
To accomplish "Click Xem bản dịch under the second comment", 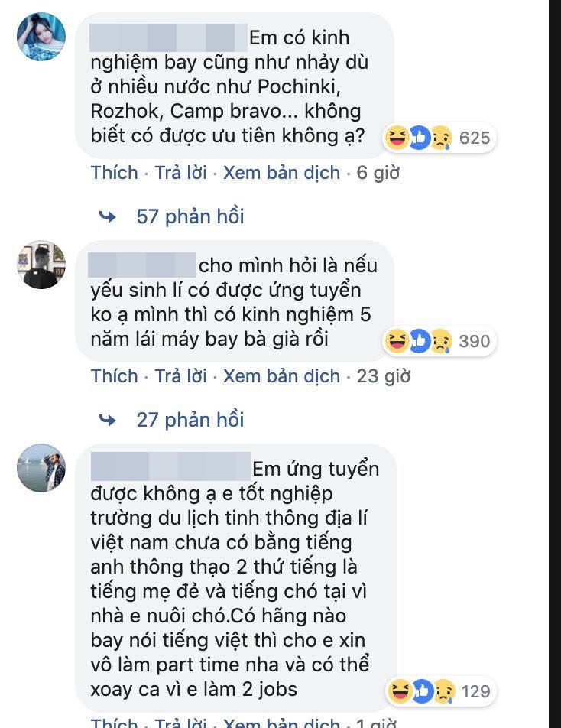I will [x=281, y=376].
